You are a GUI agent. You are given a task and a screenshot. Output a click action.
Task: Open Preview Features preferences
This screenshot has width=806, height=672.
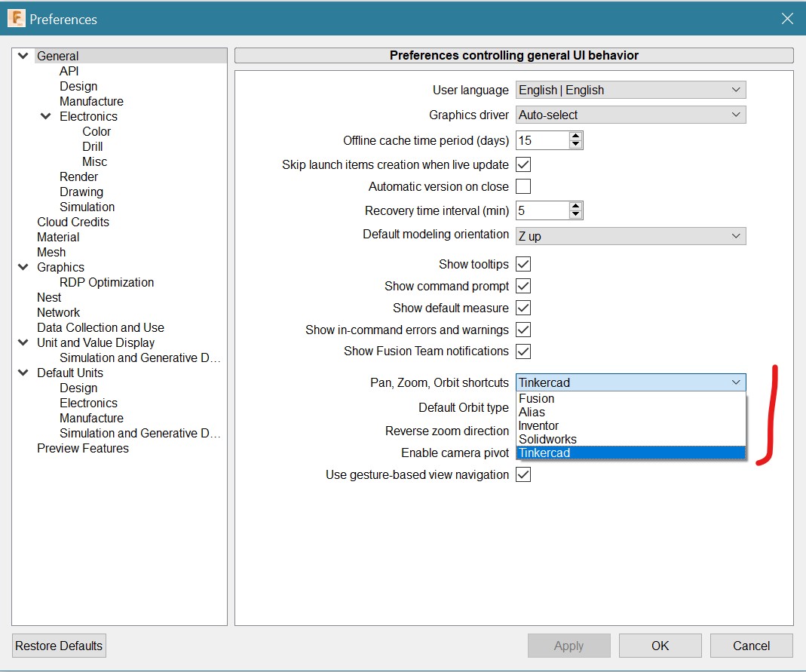(x=83, y=448)
